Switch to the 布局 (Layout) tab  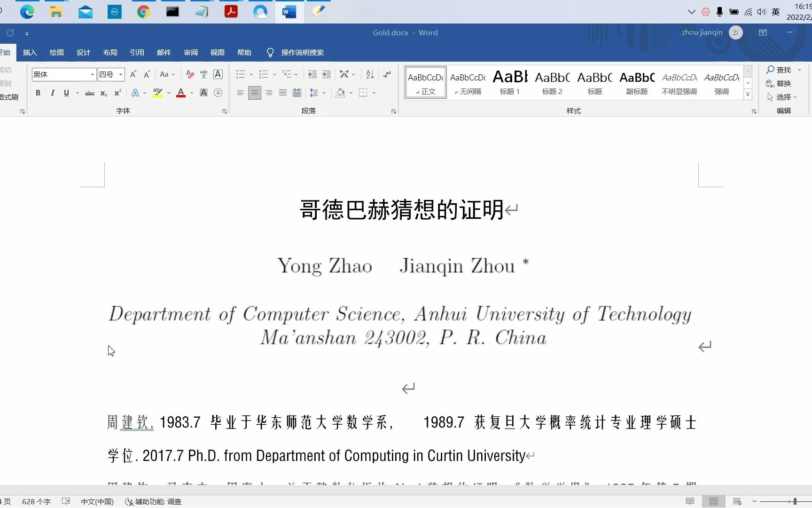[x=110, y=53]
